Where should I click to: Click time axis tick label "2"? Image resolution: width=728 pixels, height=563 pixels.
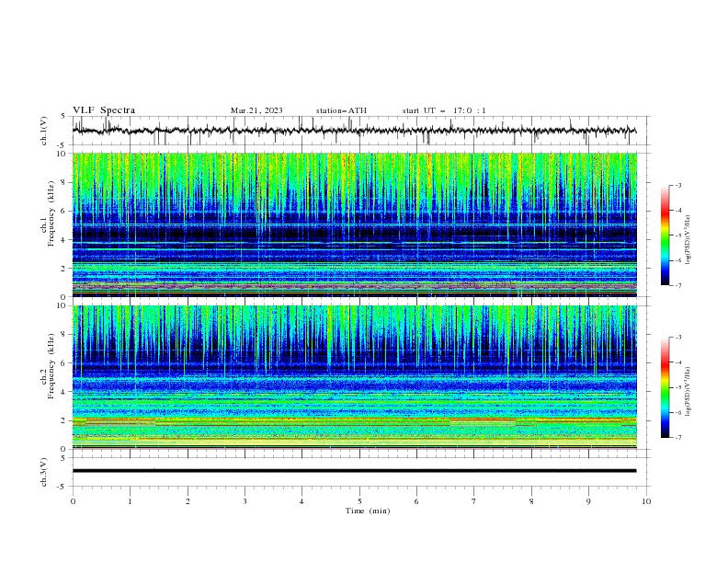pyautogui.click(x=188, y=501)
